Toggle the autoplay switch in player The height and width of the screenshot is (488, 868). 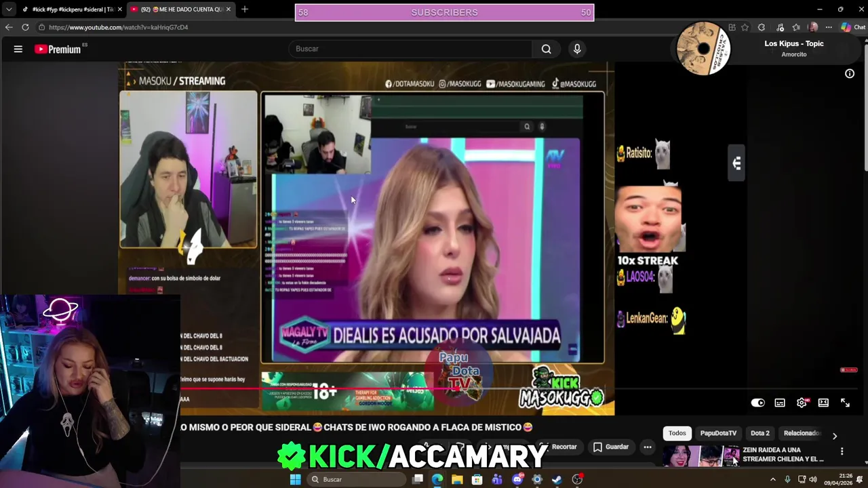pyautogui.click(x=758, y=403)
